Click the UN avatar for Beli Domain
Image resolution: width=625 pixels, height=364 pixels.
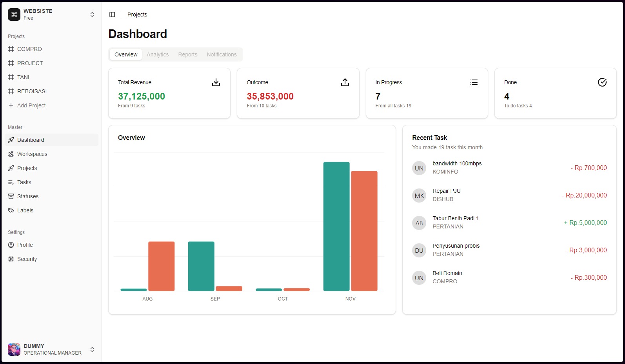coord(419,278)
